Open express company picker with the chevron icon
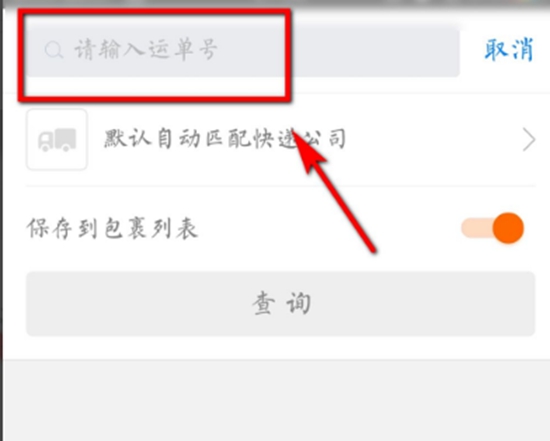Screen dimensions: 550x441 click(x=529, y=139)
